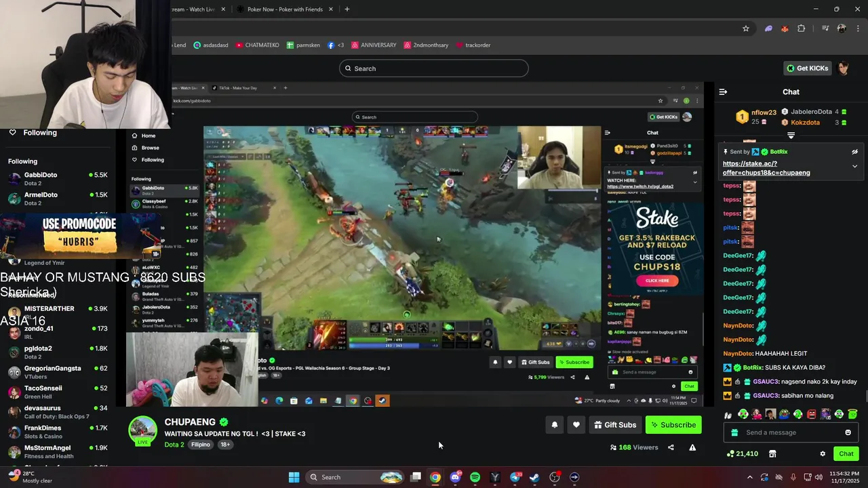Click the MetaMask fox extension icon
The width and height of the screenshot is (868, 488).
tap(785, 28)
